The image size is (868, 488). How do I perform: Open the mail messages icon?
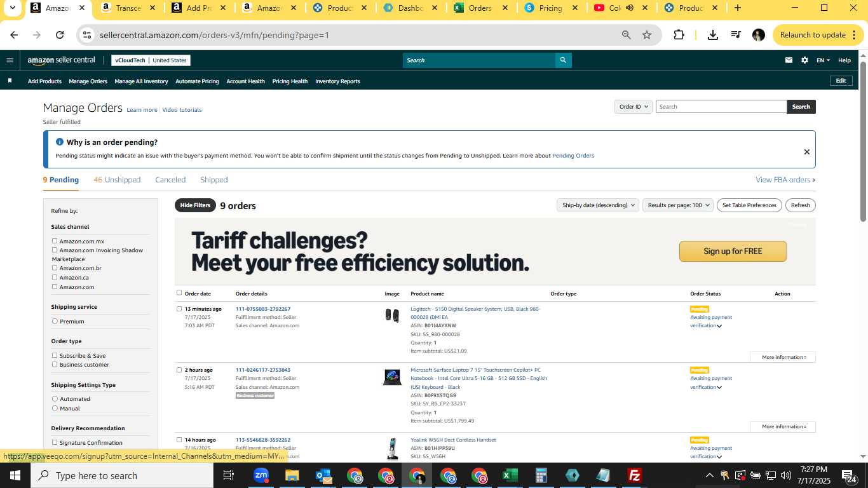tap(789, 60)
